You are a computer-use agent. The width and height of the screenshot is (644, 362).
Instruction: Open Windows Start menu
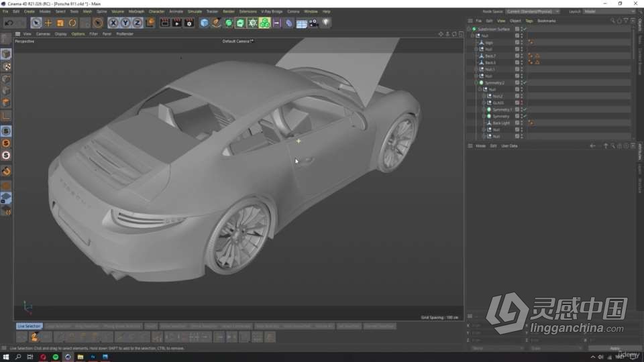click(6, 357)
